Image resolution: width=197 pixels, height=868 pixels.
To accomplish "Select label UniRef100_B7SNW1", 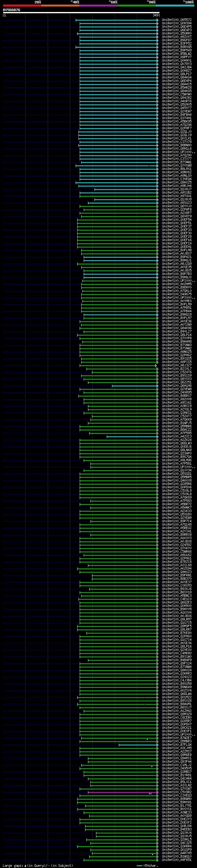I will 177,162.
